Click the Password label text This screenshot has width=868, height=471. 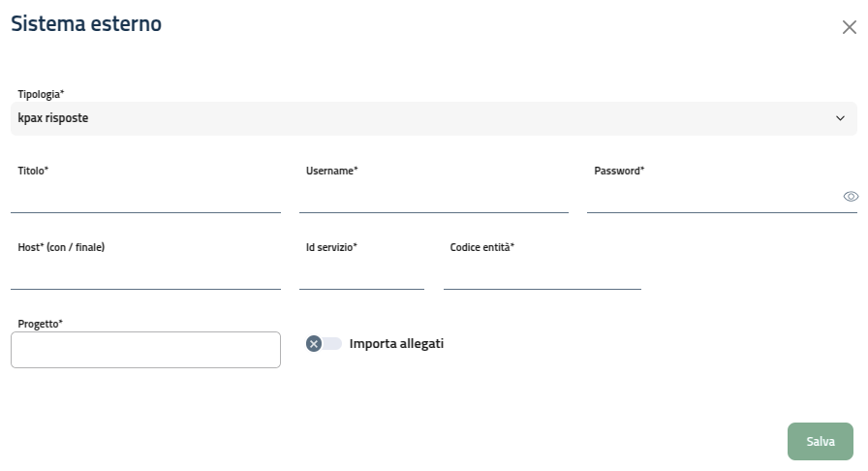[x=619, y=171]
